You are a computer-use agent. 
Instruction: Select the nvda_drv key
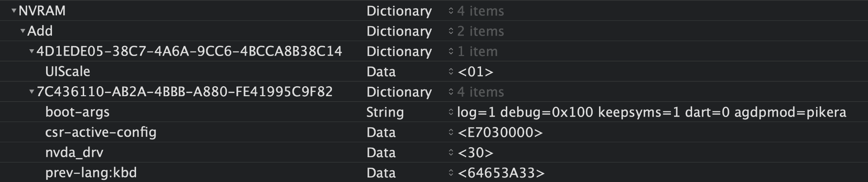click(74, 153)
